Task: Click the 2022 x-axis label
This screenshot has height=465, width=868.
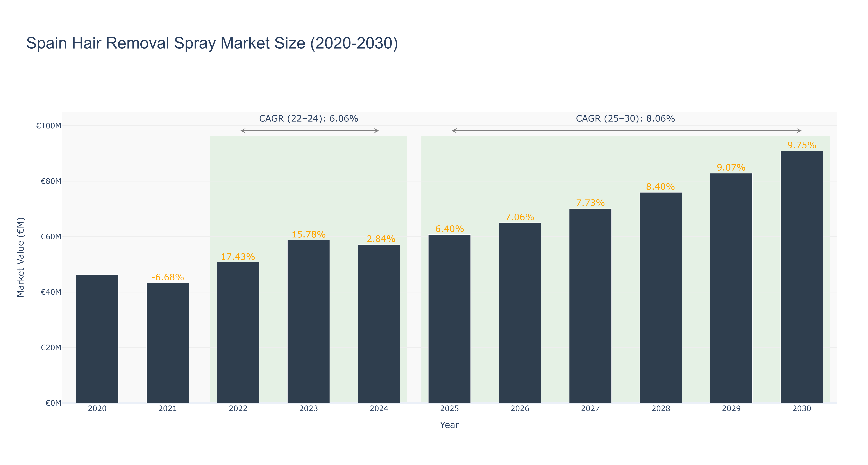Action: 238,409
